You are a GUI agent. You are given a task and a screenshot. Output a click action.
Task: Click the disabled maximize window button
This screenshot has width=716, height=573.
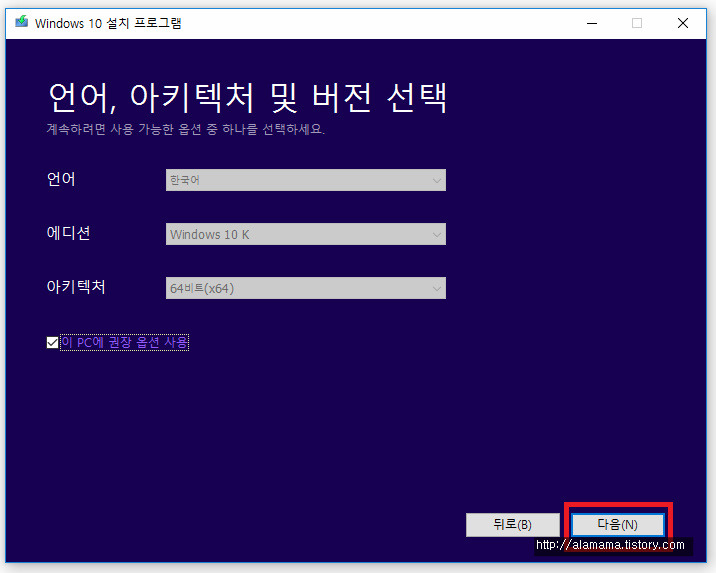[x=637, y=23]
